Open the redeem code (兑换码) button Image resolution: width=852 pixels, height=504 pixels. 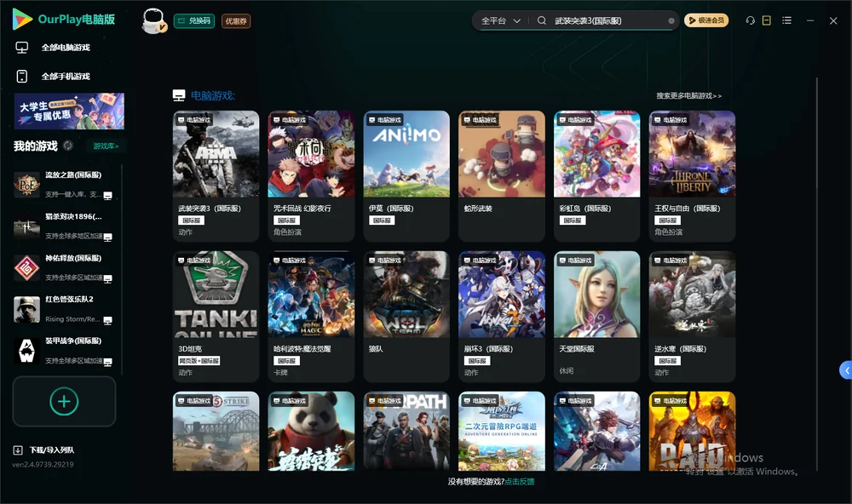pos(194,20)
